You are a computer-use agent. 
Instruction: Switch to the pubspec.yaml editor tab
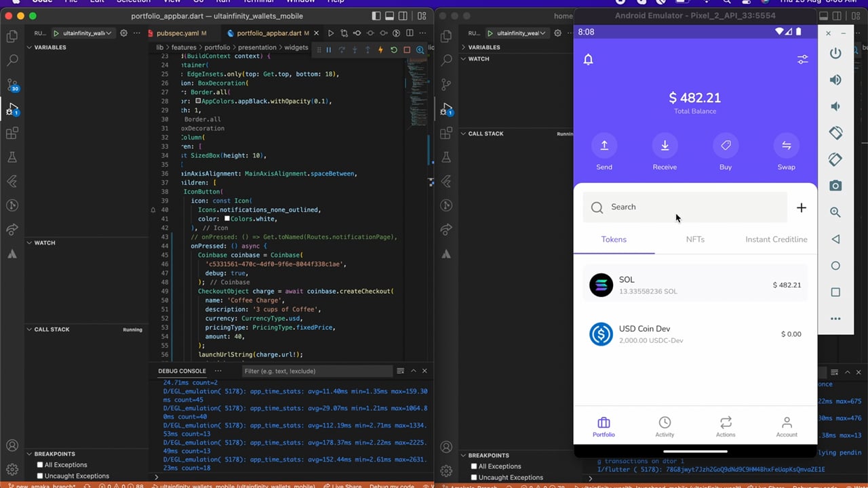177,33
